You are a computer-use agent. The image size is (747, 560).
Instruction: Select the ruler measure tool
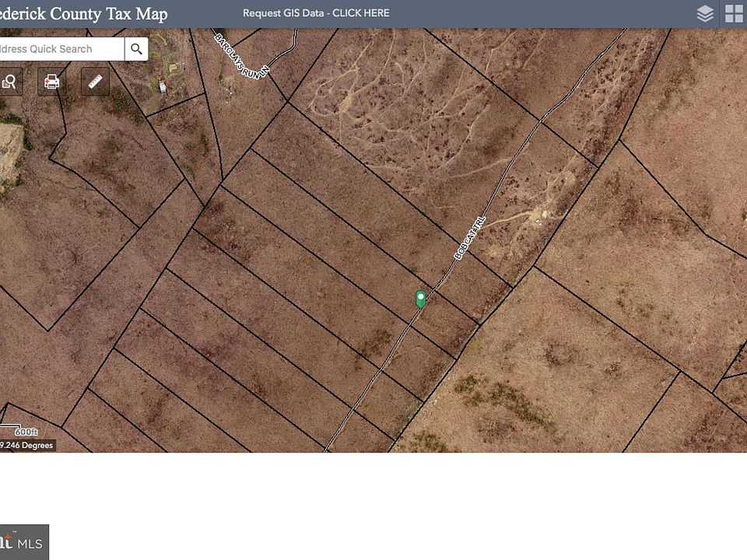click(96, 82)
